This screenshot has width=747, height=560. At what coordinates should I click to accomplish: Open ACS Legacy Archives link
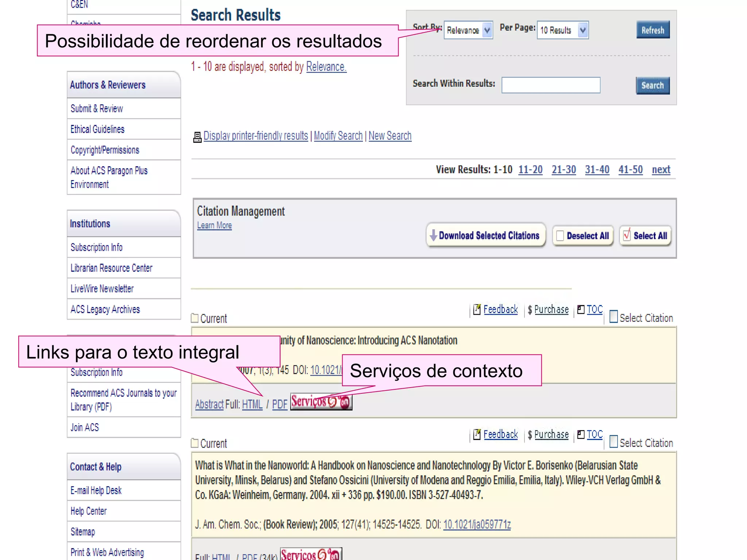(x=105, y=310)
